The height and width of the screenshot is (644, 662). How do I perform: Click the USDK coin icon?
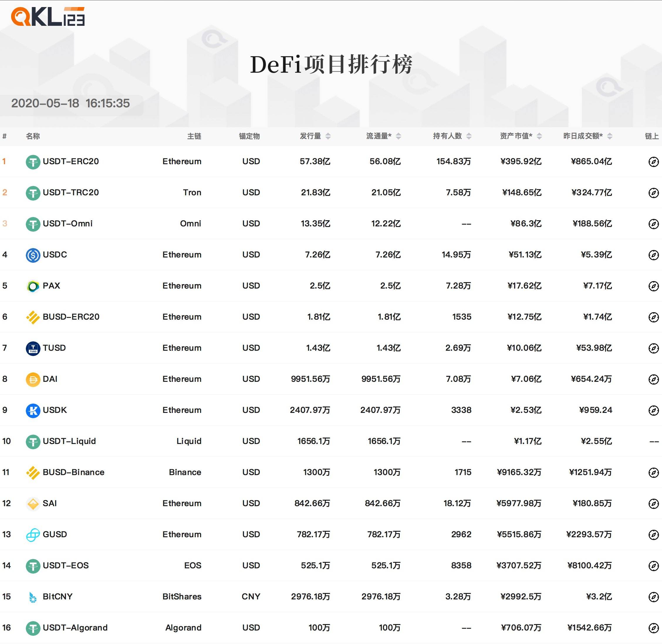point(33,411)
